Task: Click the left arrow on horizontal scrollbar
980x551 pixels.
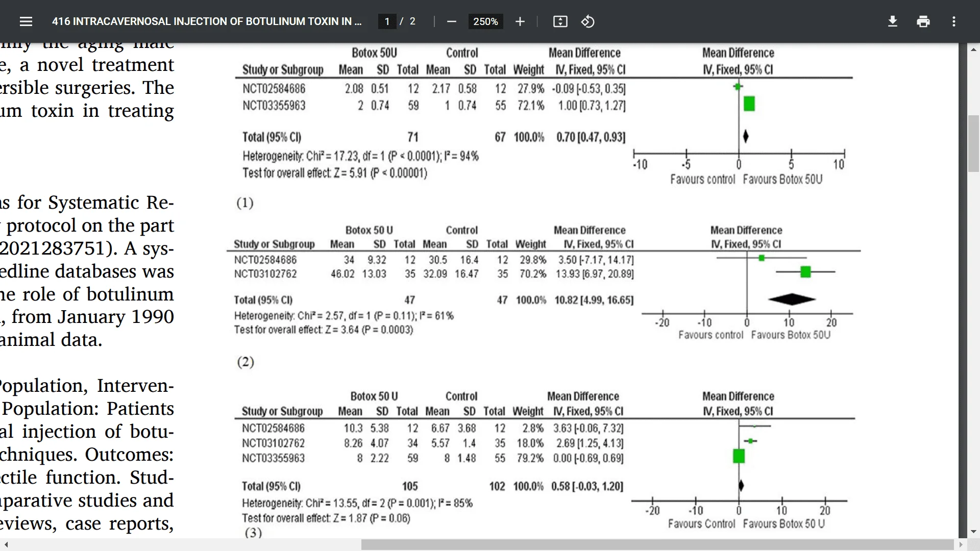Action: click(6, 544)
